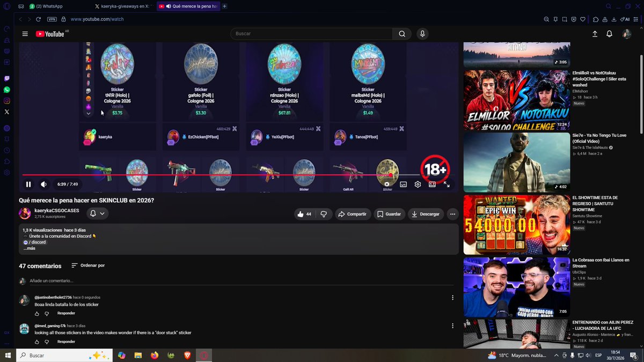Open the YouTube hamburger guide menu
Screen dimensions: 644x362
point(25,34)
